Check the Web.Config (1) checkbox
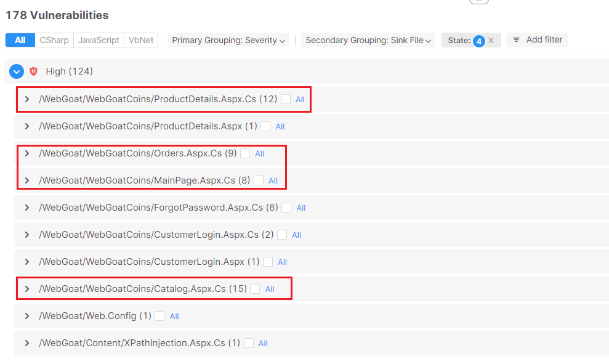 [159, 316]
